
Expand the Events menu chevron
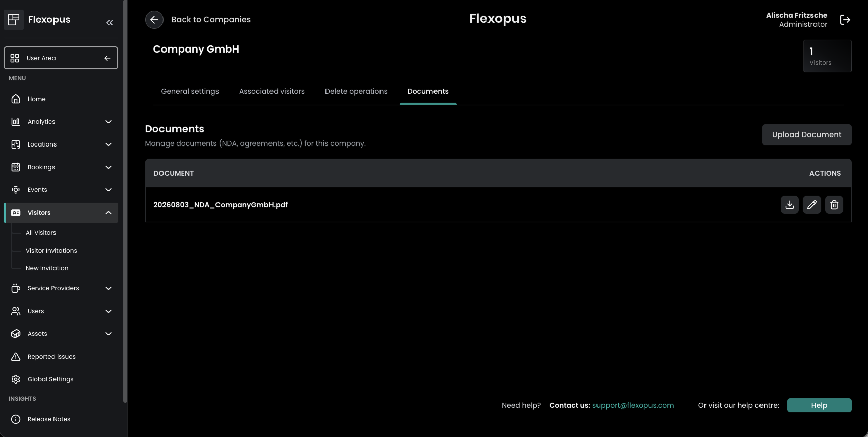click(108, 190)
